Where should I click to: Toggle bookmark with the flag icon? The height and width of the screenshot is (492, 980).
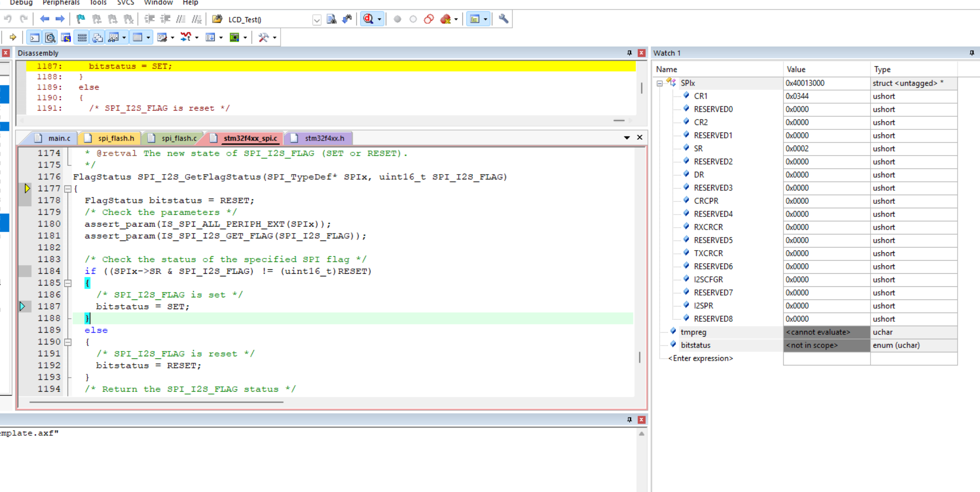81,19
